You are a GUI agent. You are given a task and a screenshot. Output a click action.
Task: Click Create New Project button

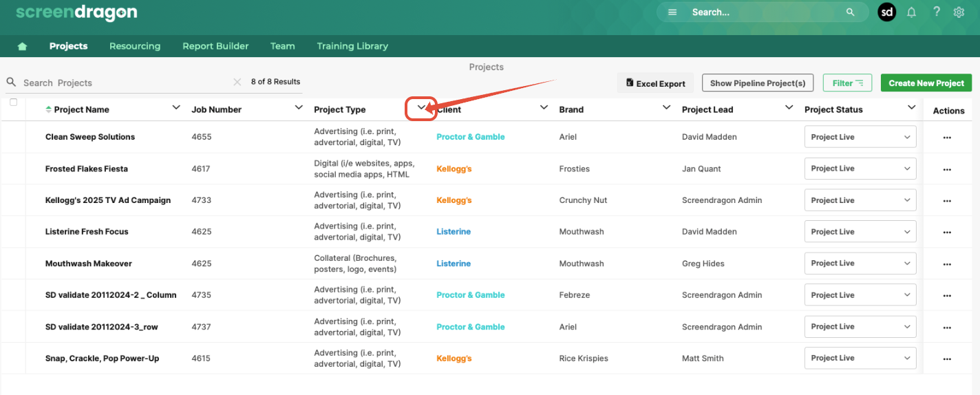(x=926, y=83)
